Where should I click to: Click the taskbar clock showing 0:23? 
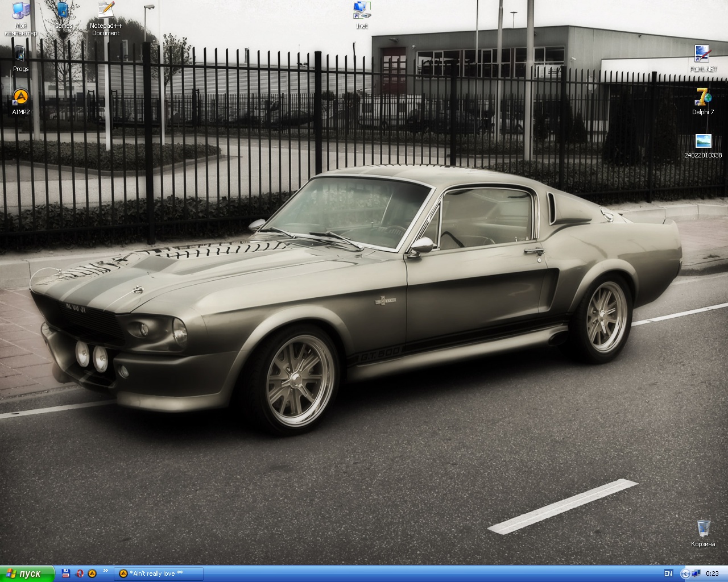point(712,573)
